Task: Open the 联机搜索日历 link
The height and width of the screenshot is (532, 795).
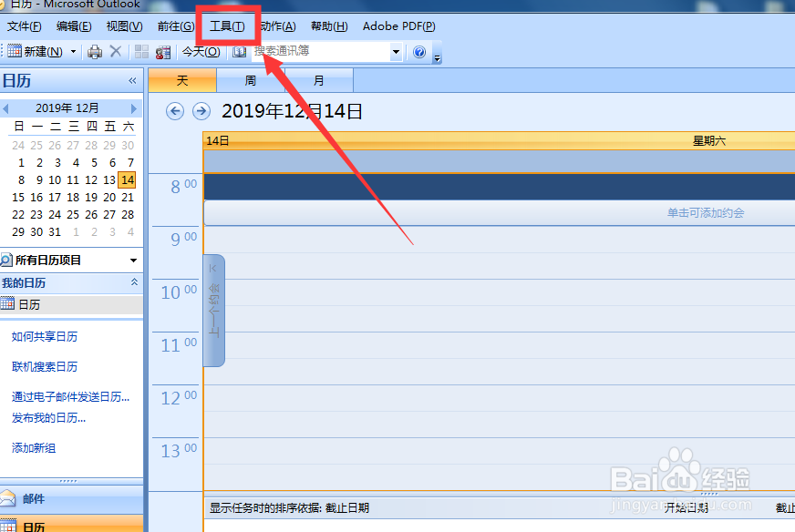Action: pyautogui.click(x=45, y=366)
